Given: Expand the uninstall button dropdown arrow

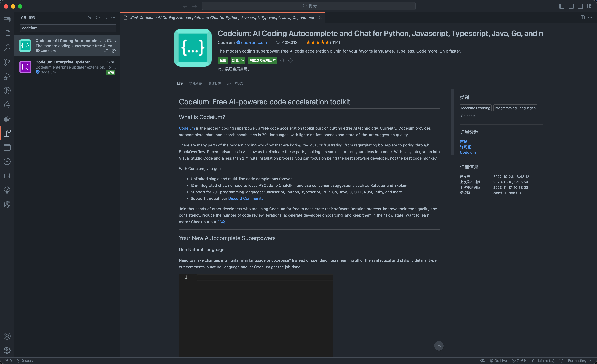Looking at the screenshot, I should pos(243,61).
